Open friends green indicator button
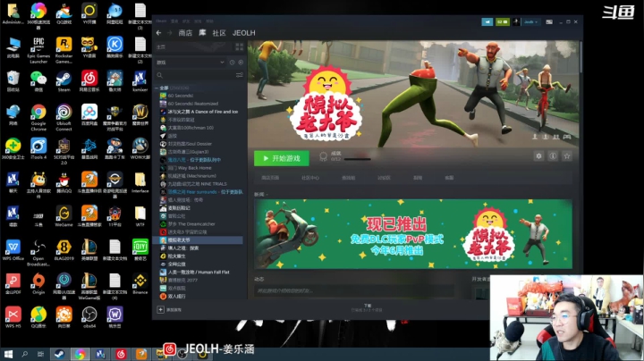This screenshot has height=361, width=644. point(503,21)
